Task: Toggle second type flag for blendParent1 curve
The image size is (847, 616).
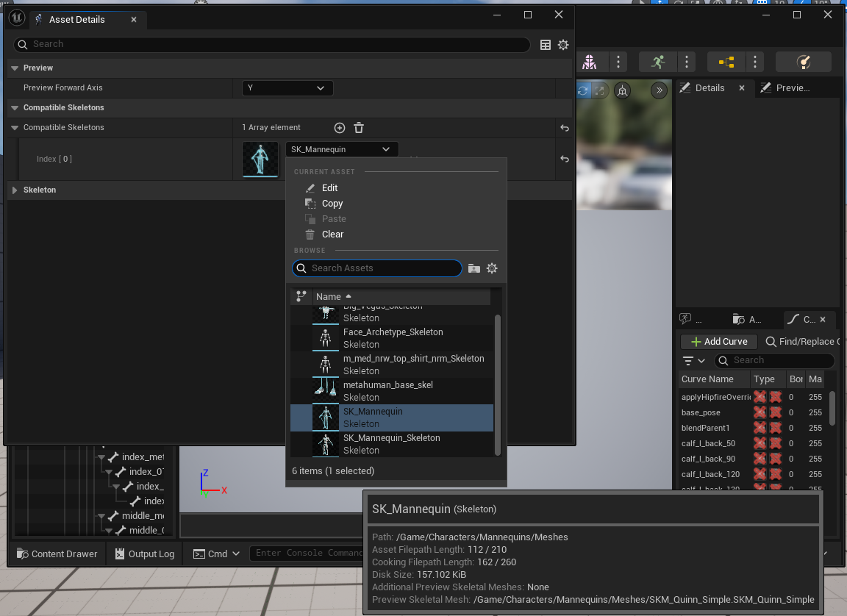Action: click(775, 428)
